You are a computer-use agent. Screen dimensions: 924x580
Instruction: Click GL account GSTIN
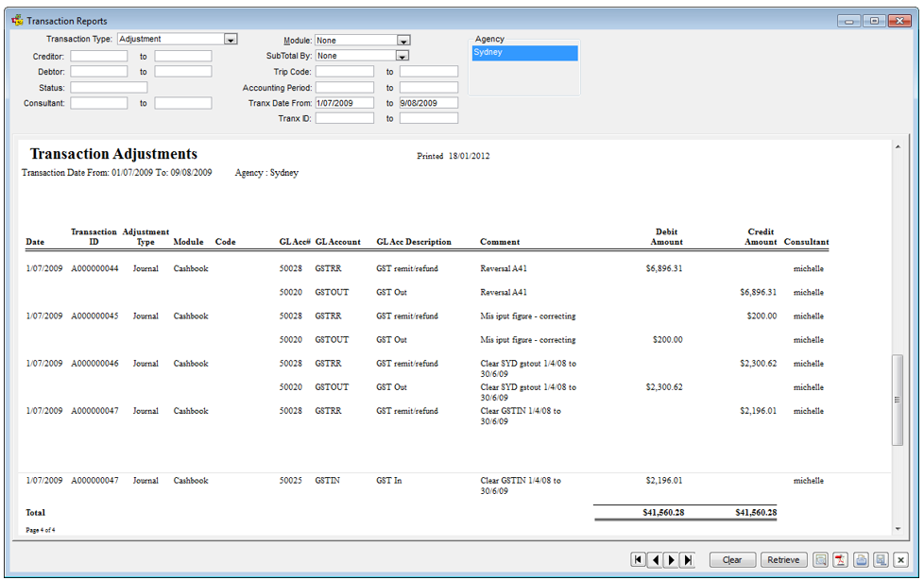click(x=327, y=481)
